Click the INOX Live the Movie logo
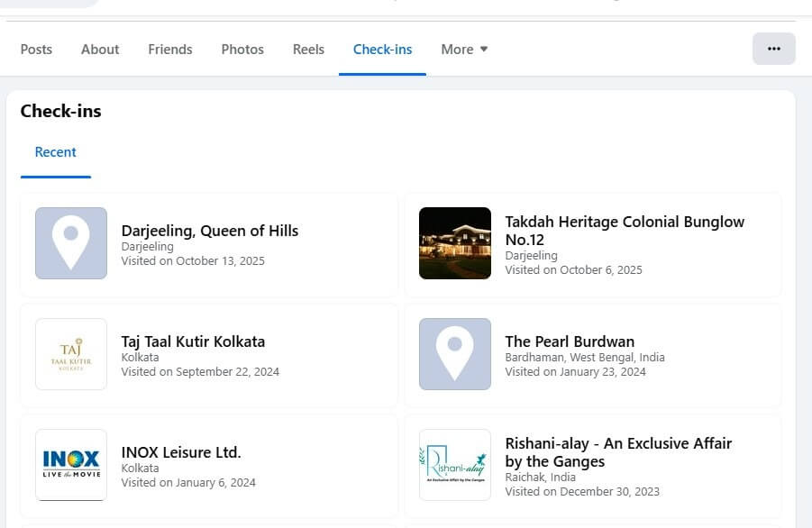 (70, 465)
